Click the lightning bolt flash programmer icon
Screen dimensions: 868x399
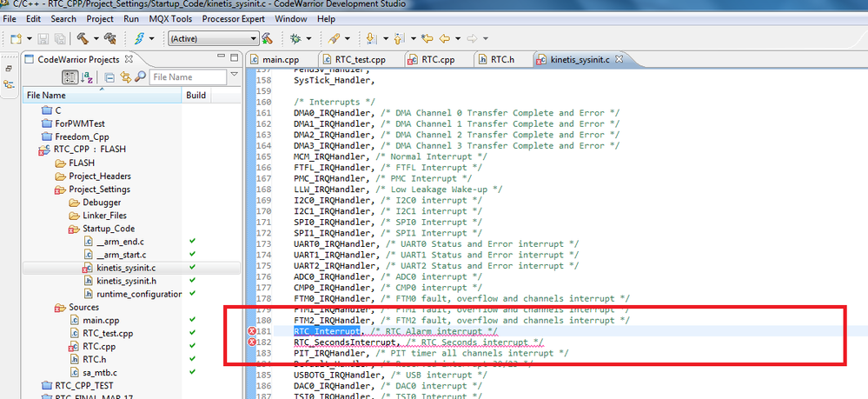click(139, 38)
